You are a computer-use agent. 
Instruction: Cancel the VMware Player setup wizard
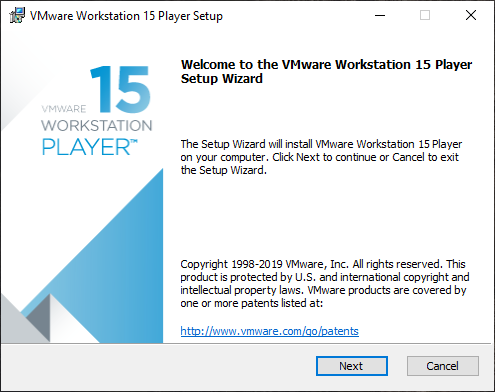[x=443, y=366]
